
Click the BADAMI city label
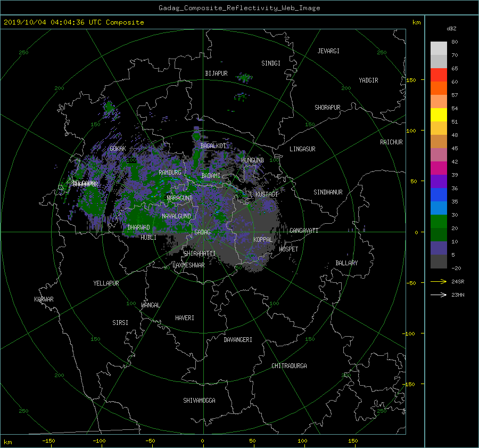point(211,176)
